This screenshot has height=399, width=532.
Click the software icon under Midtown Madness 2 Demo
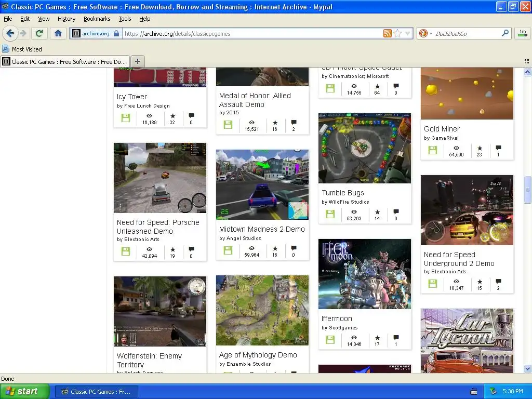click(x=228, y=250)
